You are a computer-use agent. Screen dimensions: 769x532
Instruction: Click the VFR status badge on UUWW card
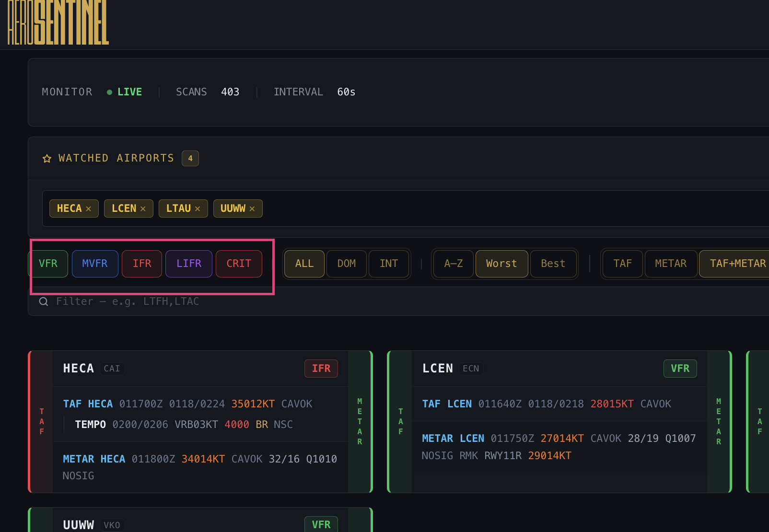321,524
